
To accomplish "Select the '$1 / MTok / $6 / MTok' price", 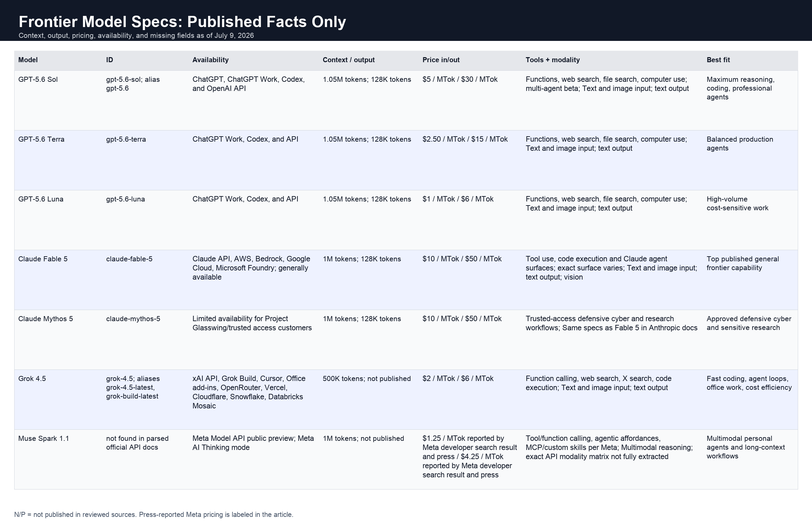I will [458, 199].
